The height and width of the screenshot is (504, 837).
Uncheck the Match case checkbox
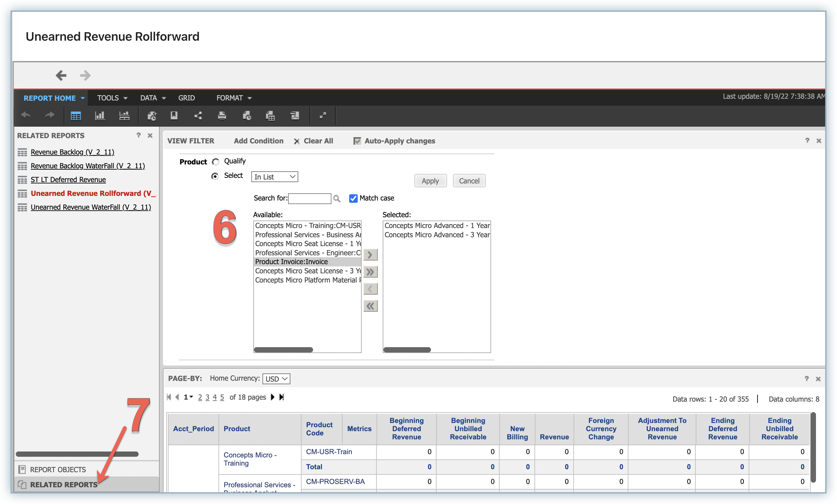click(353, 198)
